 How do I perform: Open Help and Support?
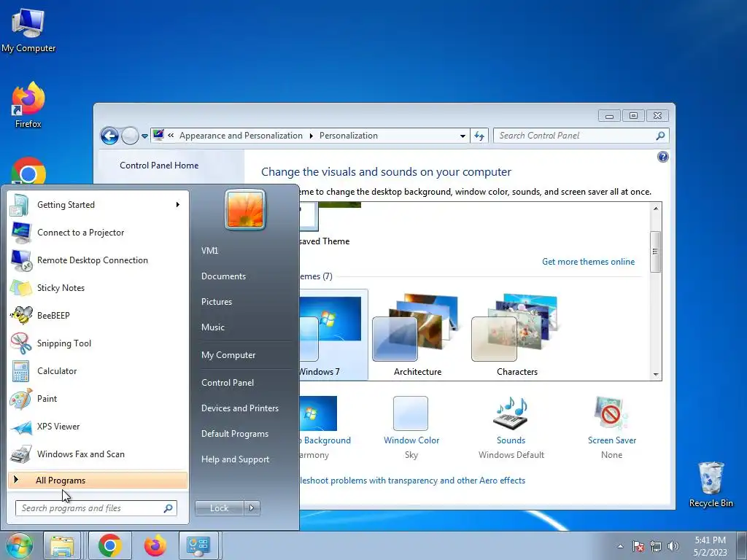pos(236,459)
